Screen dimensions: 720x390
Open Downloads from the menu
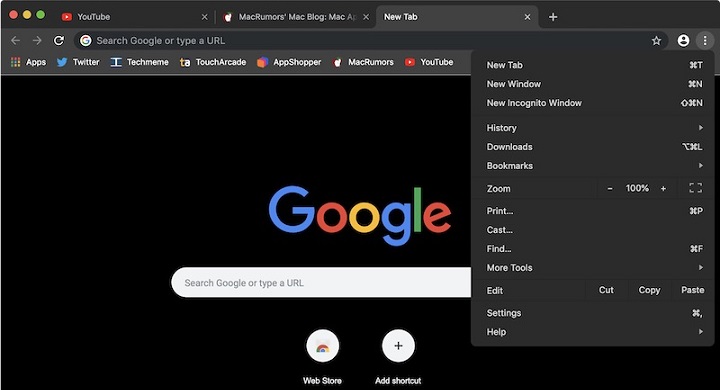click(x=592, y=147)
